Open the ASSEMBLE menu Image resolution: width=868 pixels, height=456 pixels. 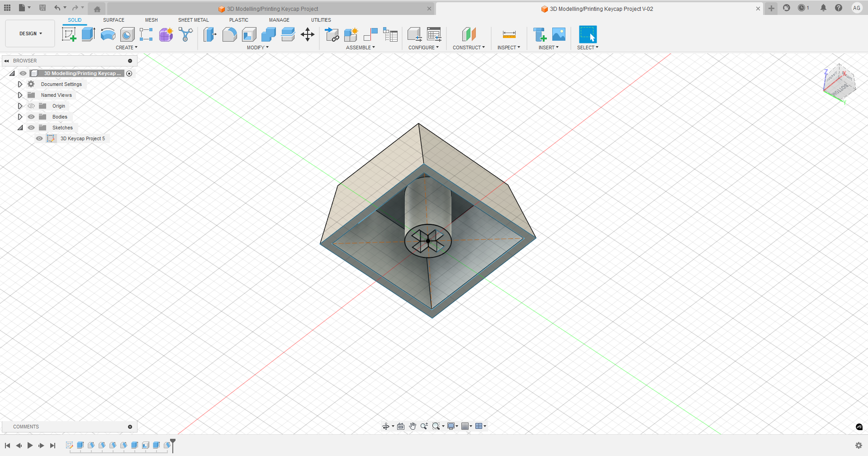coord(360,47)
